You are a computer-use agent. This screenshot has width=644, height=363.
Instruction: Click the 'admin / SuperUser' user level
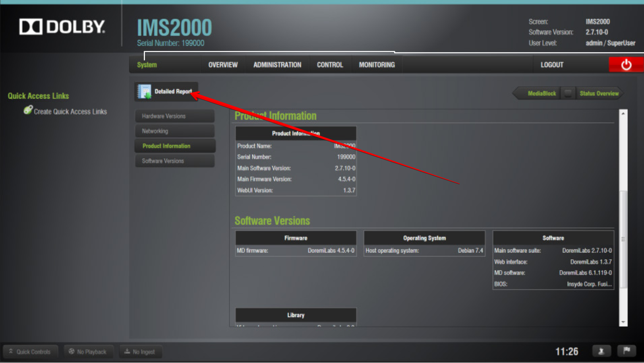pos(610,43)
